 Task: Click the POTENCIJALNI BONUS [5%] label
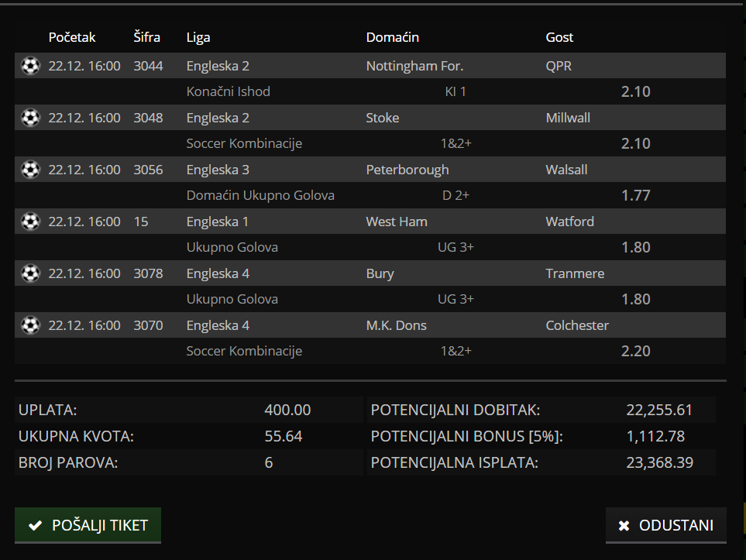pos(466,436)
